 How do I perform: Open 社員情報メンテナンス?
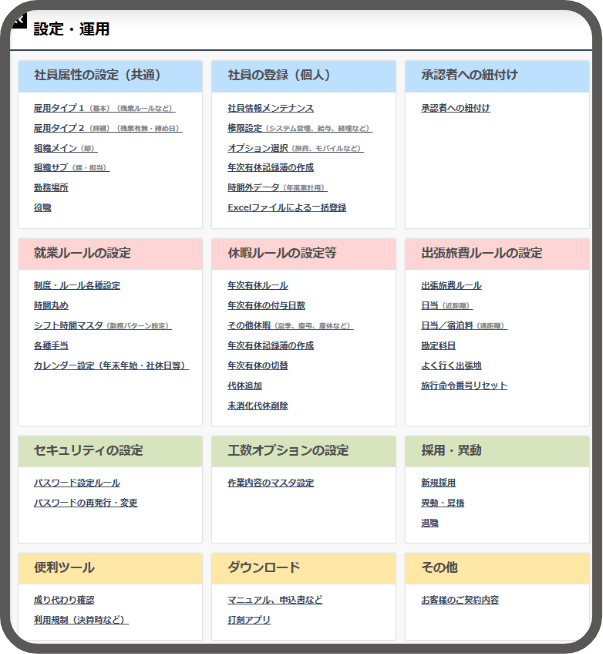click(270, 108)
